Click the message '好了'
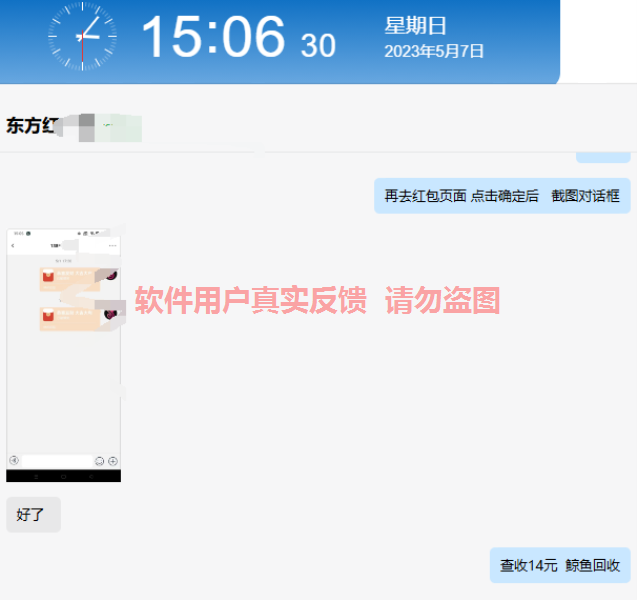637x600 pixels. [33, 515]
